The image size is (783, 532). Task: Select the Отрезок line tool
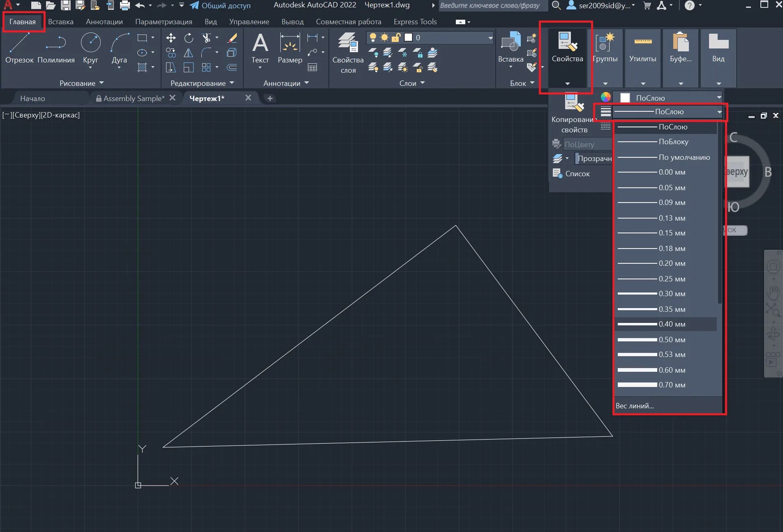(x=19, y=48)
